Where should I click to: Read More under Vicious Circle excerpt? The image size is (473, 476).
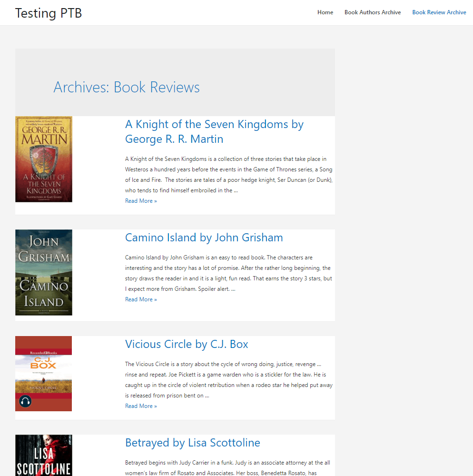141,406
